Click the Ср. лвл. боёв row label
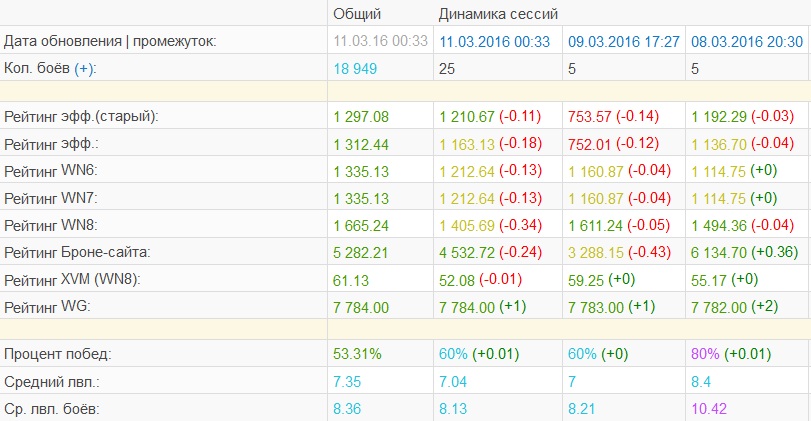This screenshot has height=421, width=811. (x=52, y=409)
